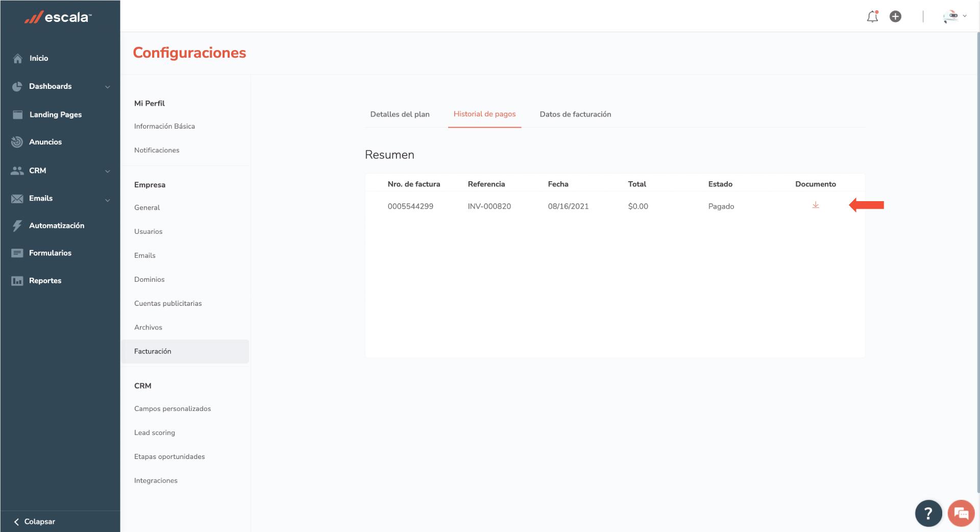Click Fecha column header

tap(558, 184)
